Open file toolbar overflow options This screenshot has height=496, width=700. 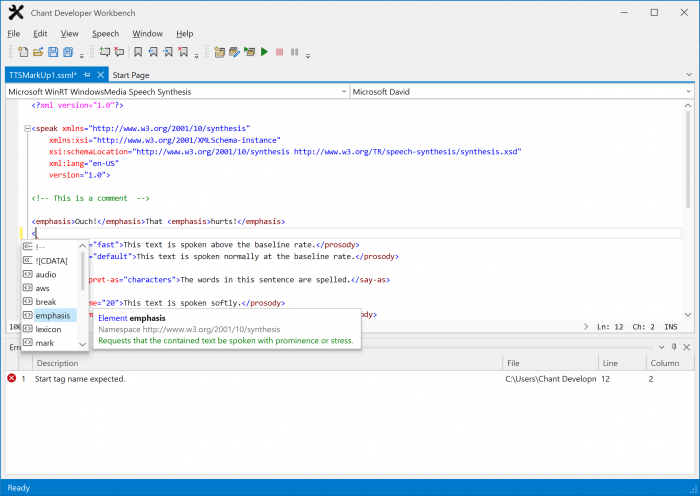[82, 56]
